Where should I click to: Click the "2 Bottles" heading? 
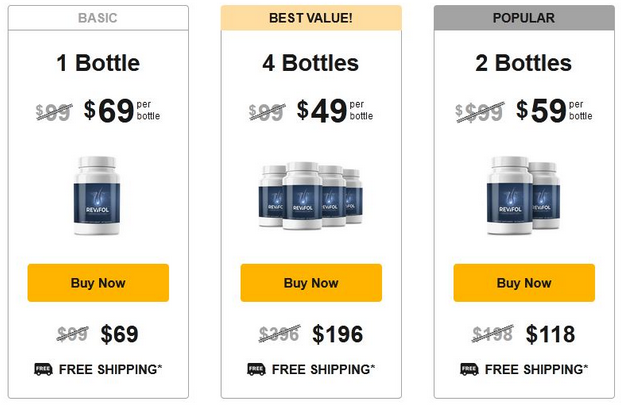524,65
